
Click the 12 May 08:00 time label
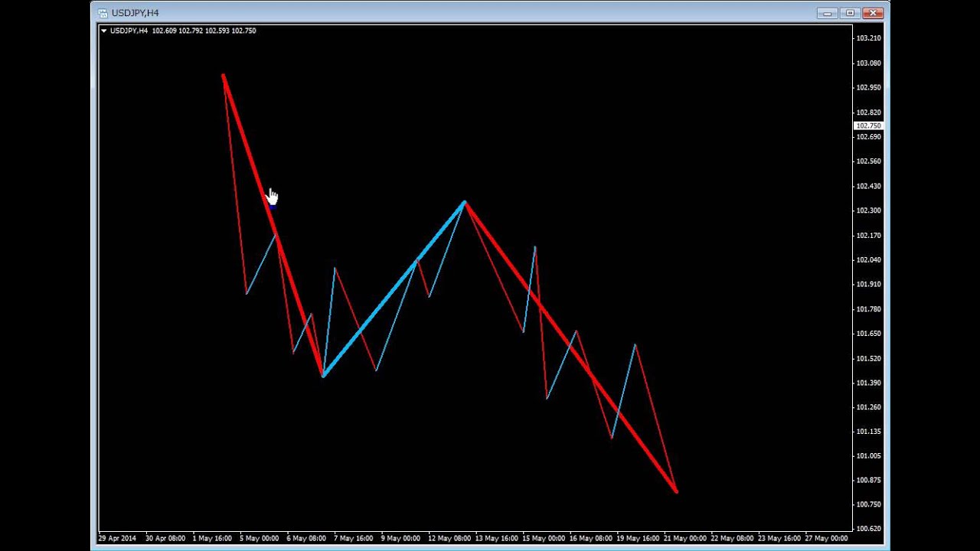point(449,539)
